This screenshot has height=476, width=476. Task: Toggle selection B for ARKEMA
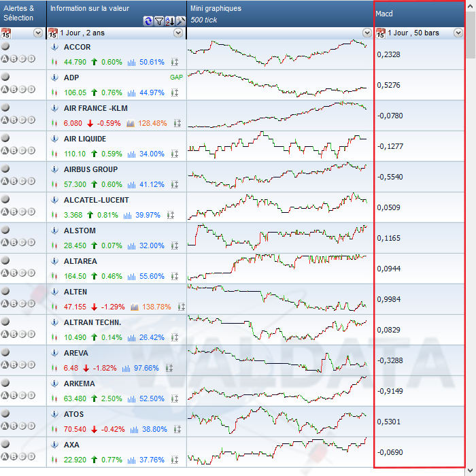coord(14,395)
